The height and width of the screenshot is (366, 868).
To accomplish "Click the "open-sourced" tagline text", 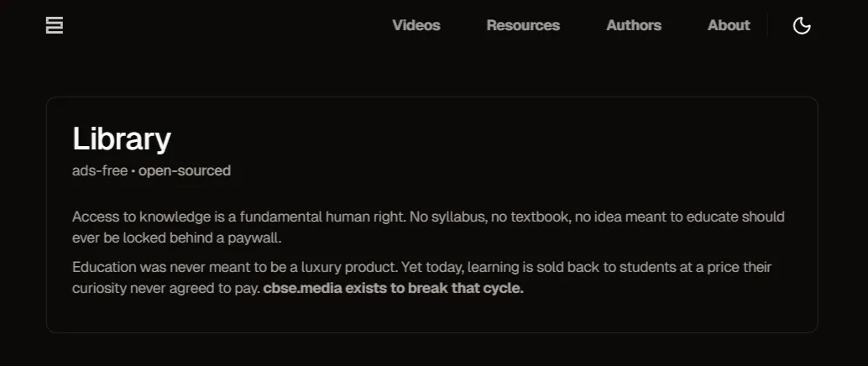I will click(x=185, y=170).
